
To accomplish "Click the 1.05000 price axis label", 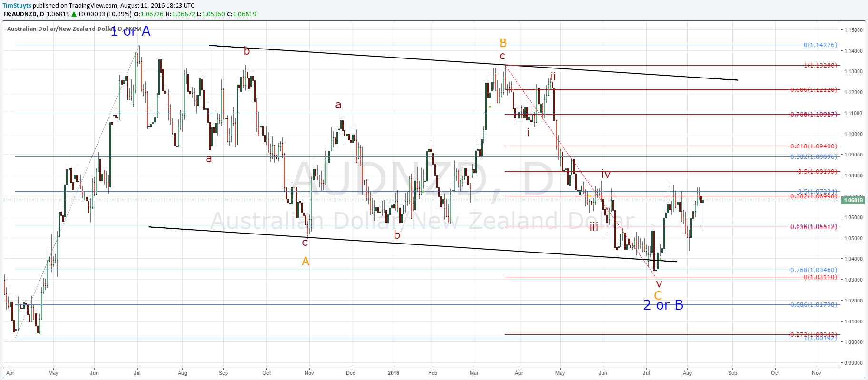I will [853, 238].
